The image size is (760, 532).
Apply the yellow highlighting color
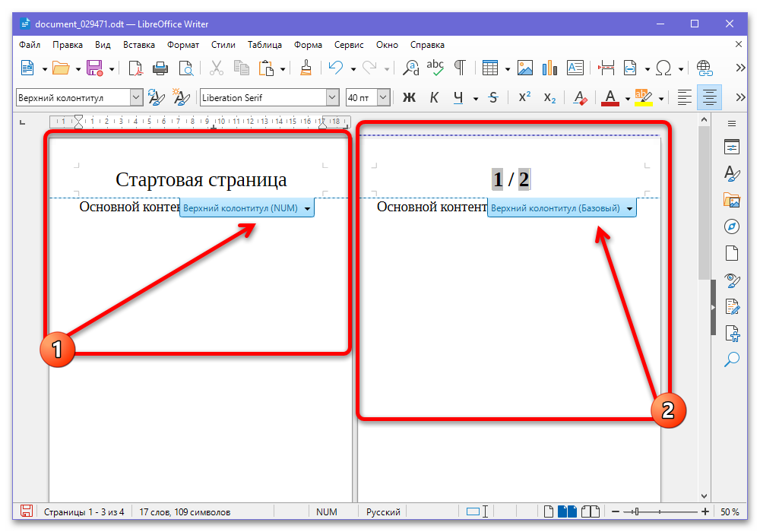tap(644, 98)
